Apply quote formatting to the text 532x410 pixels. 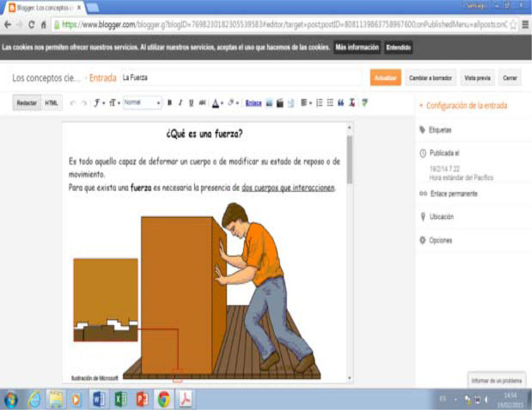[340, 103]
